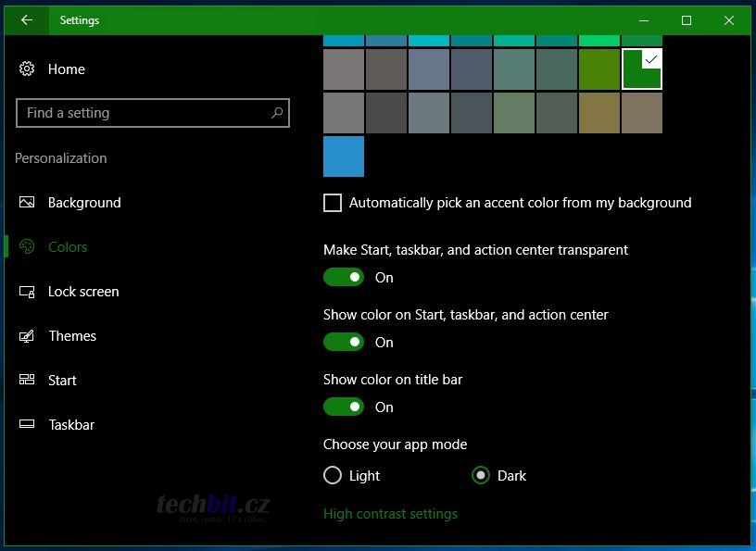Click the back arrow in title bar
Viewport: 756px width, 551px height.
click(x=27, y=19)
